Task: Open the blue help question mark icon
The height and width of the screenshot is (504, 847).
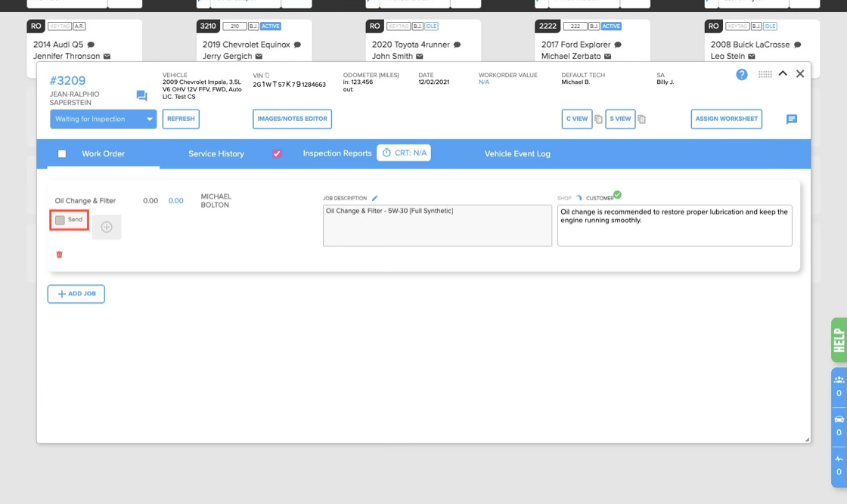Action: (x=741, y=75)
